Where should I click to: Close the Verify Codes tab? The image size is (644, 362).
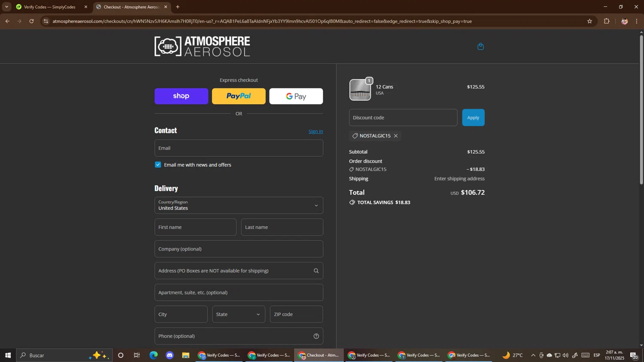coord(85,7)
